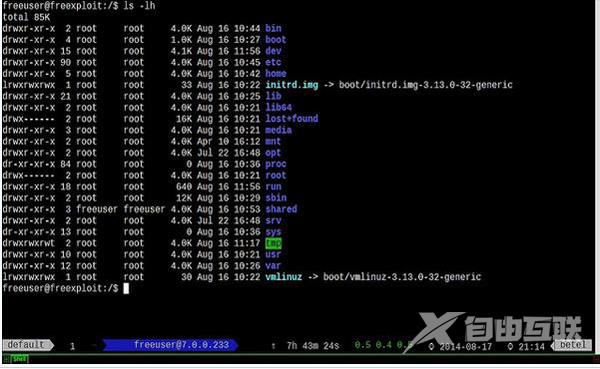This screenshot has width=600, height=369.
Task: Click the '16K' size of lost+found
Action: point(184,119)
